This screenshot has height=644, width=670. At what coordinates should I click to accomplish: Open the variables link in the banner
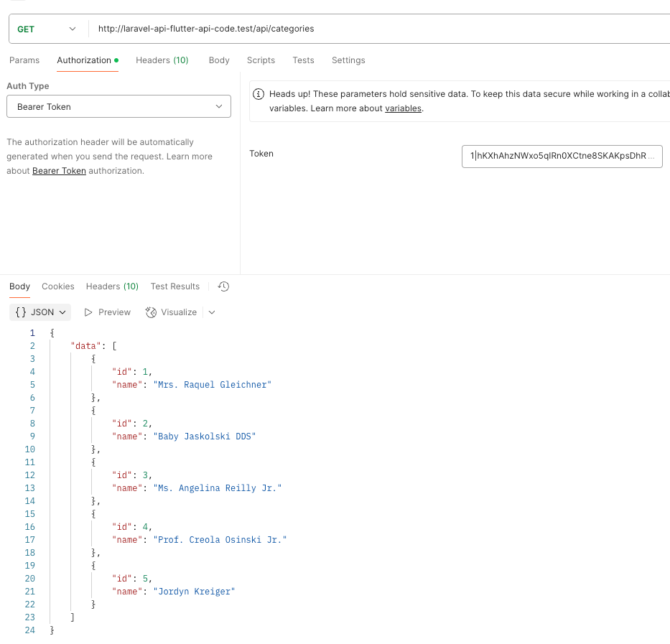(x=403, y=108)
